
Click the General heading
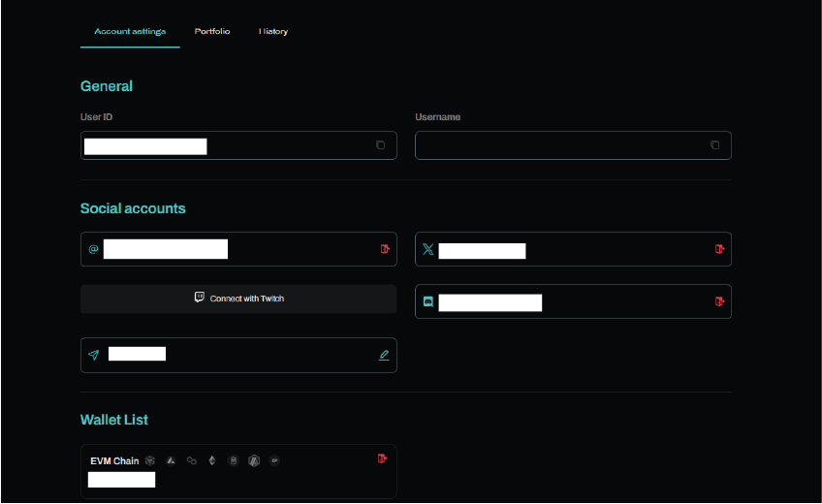tap(107, 86)
